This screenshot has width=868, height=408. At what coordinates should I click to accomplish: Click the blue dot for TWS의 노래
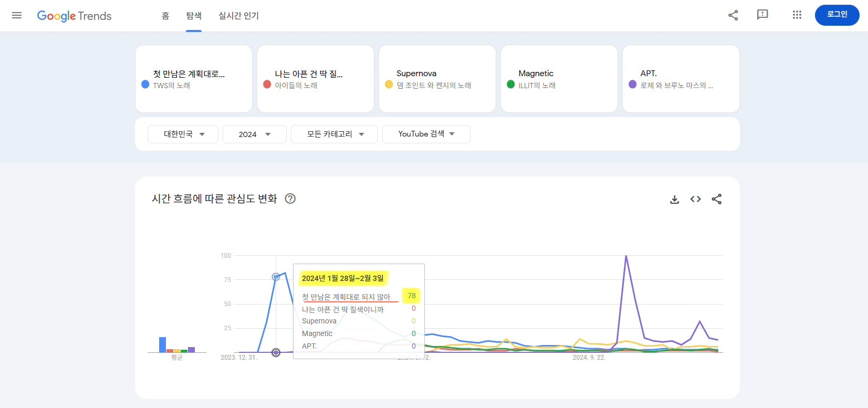[x=145, y=84]
